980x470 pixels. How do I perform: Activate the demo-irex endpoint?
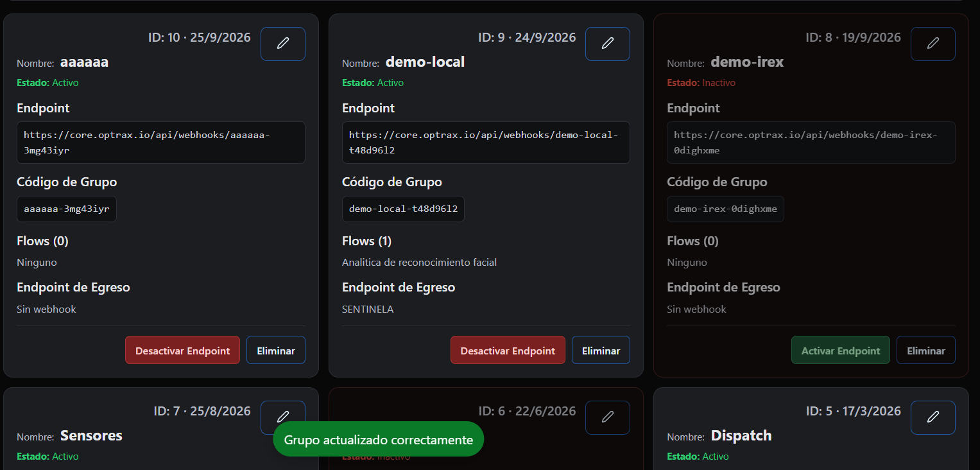pyautogui.click(x=841, y=350)
